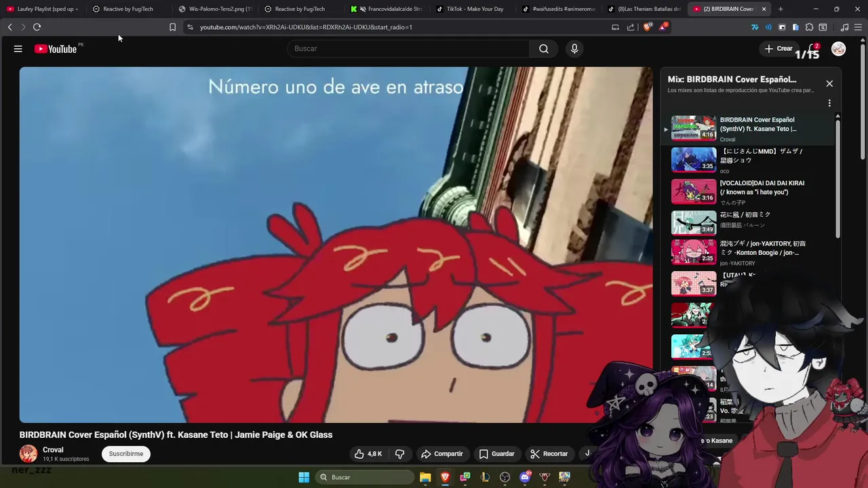This screenshot has width=868, height=488.
Task: Go to the YouTube home logo
Action: (x=56, y=49)
